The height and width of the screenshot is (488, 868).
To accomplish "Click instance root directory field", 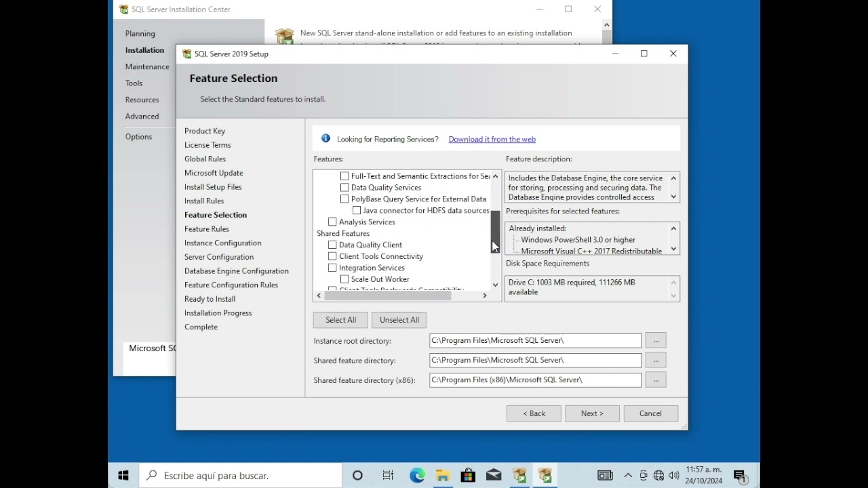I will coord(536,340).
